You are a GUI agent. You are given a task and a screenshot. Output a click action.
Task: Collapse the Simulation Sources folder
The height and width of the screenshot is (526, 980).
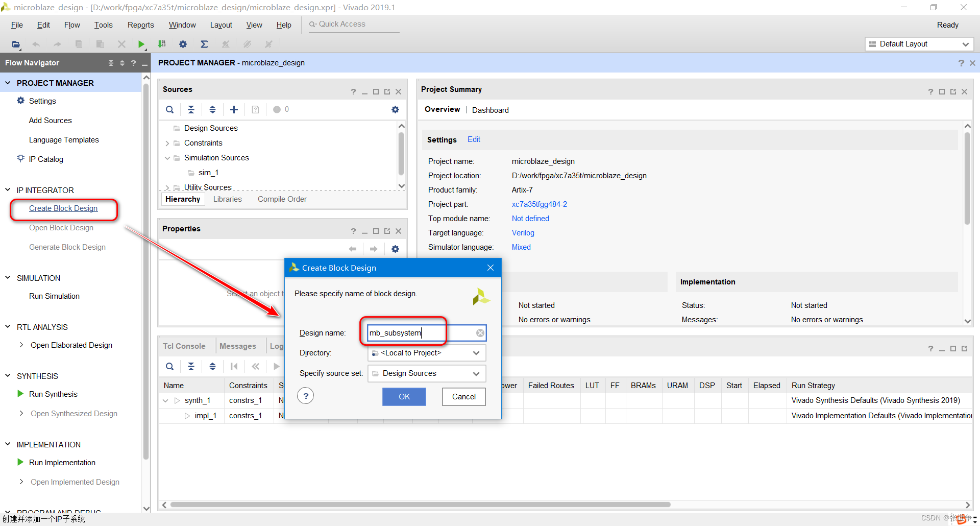click(167, 158)
